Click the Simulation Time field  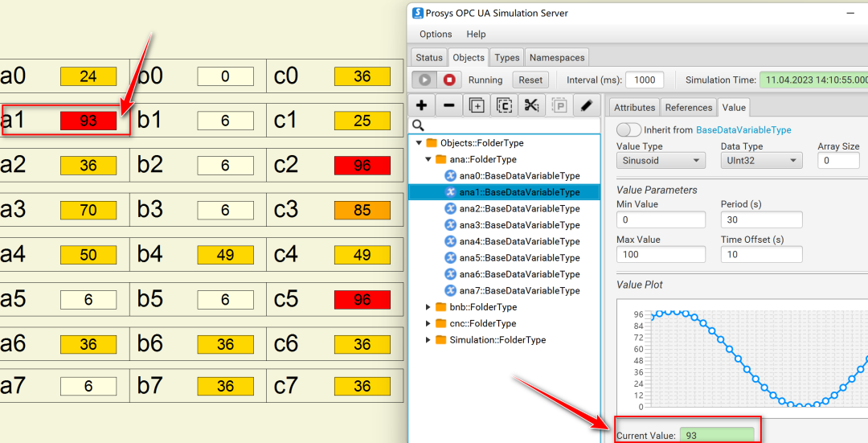pos(813,80)
